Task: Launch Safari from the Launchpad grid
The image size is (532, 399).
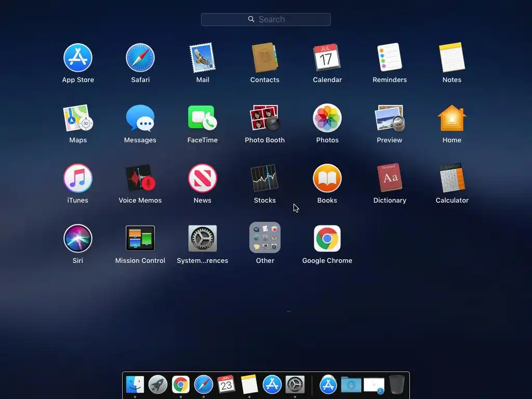Action: (x=140, y=58)
